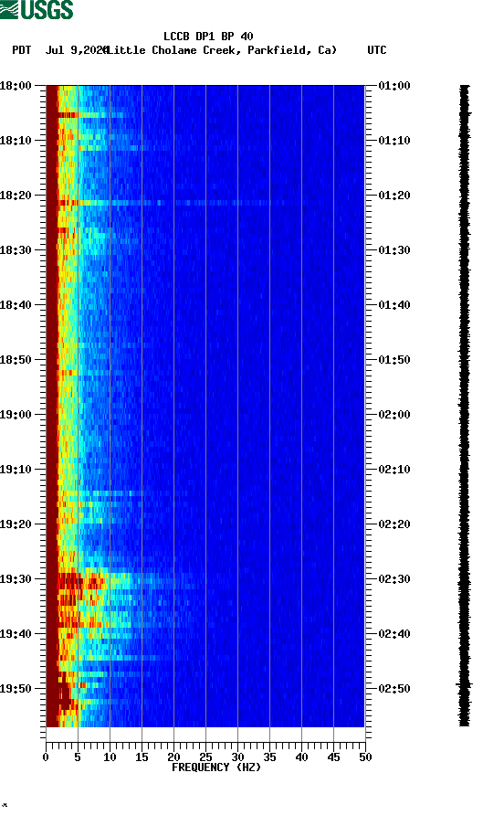Click the 02:10 UTC time label

click(x=394, y=470)
